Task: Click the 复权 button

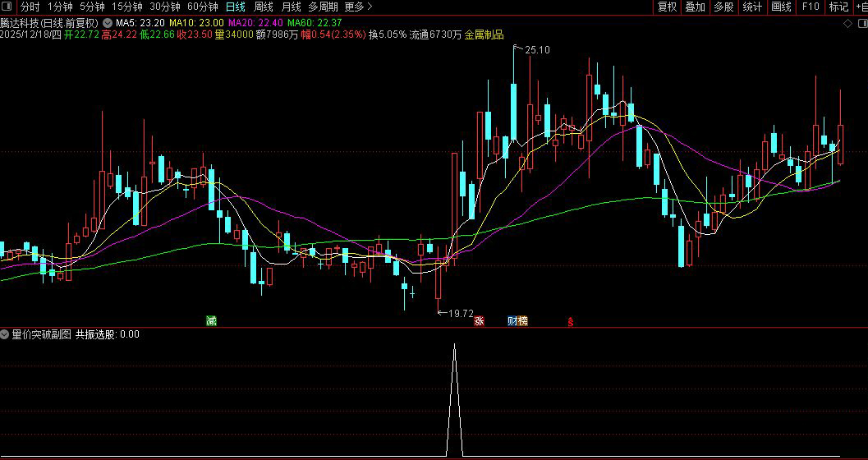Action: (667, 7)
